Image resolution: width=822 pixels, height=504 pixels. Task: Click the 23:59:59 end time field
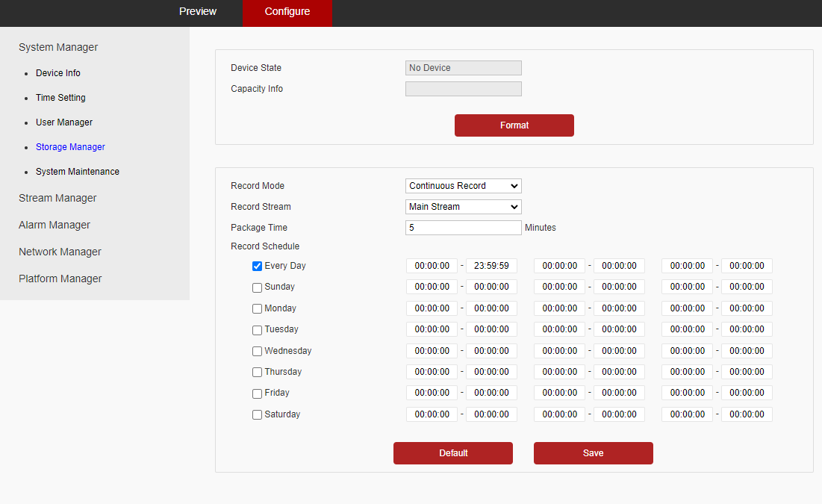click(x=492, y=266)
